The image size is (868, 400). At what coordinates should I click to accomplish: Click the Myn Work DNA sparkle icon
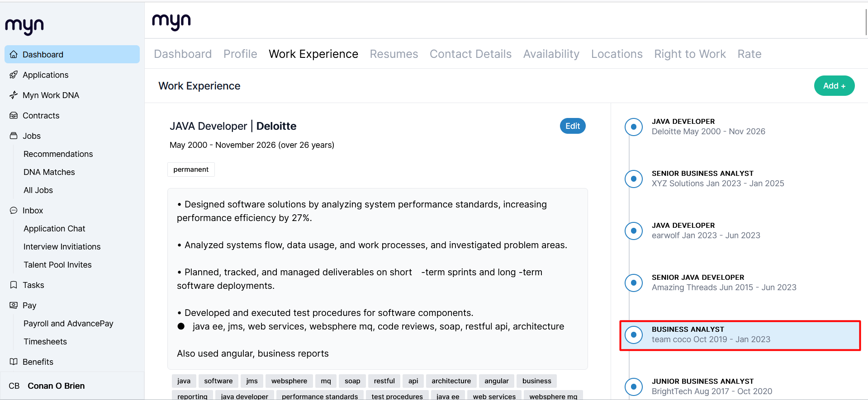14,95
